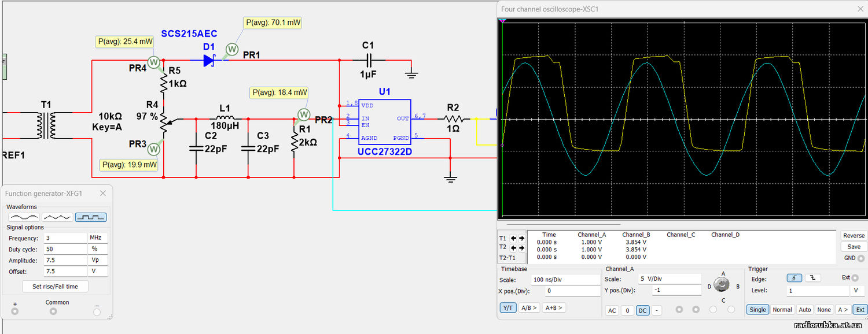Move cursor T2 left with arrow
This screenshot has width=868, height=334.
pos(513,247)
